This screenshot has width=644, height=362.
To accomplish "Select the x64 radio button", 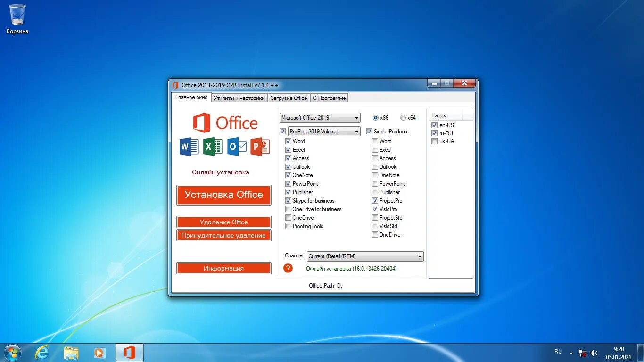I will click(403, 118).
